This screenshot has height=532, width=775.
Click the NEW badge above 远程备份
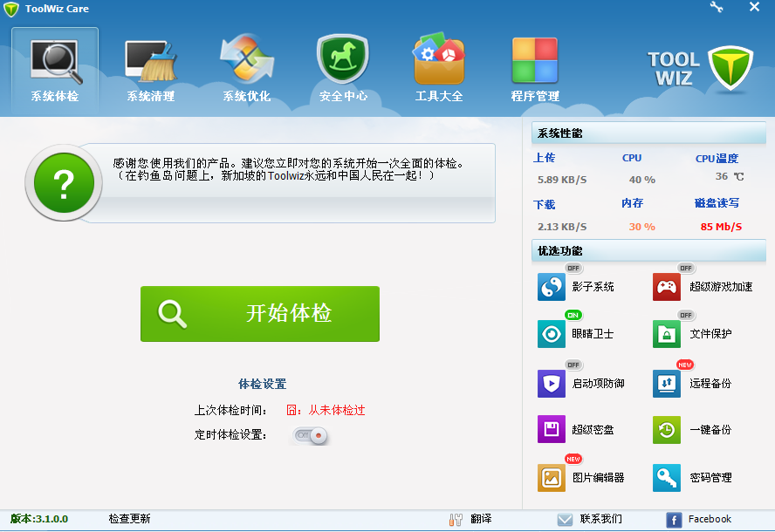click(x=685, y=365)
